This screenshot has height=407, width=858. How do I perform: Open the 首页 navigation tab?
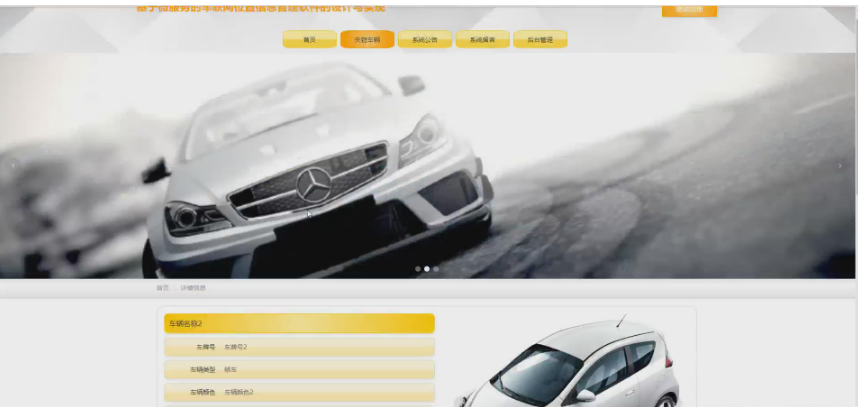click(310, 39)
